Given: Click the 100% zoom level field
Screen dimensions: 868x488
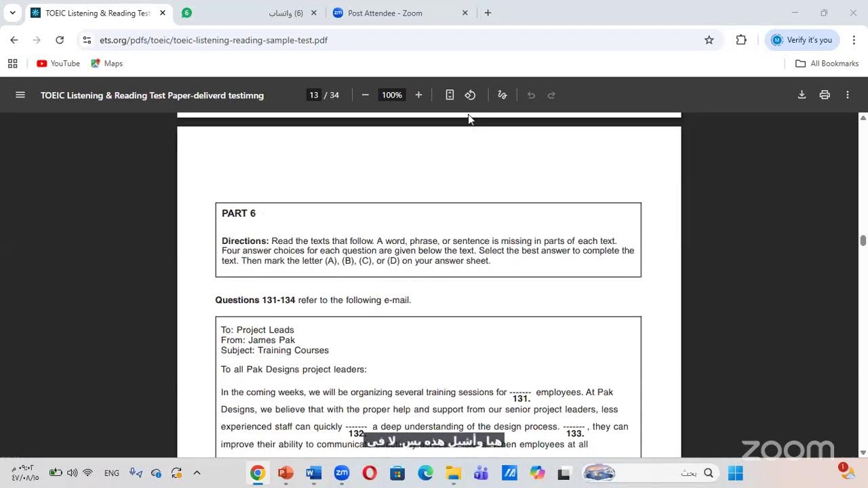Looking at the screenshot, I should coord(392,95).
